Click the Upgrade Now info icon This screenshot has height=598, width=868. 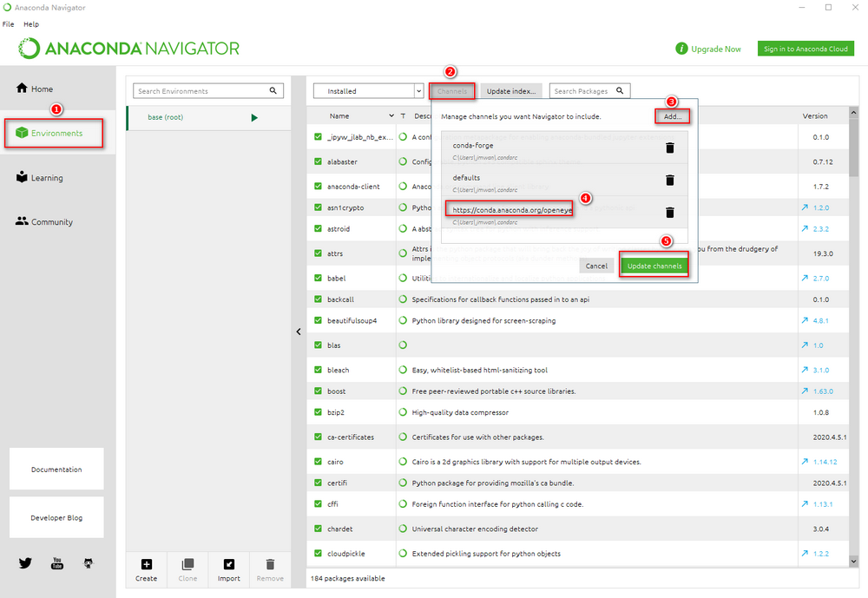tap(681, 49)
